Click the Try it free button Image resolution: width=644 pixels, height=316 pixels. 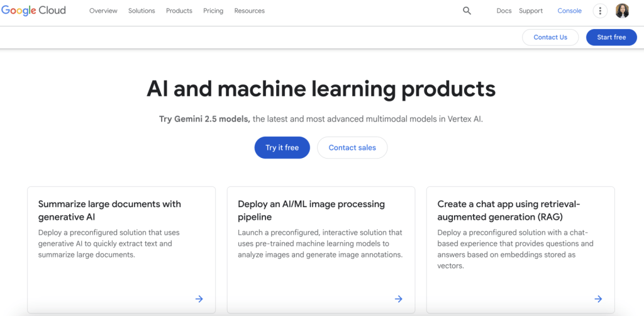point(282,147)
